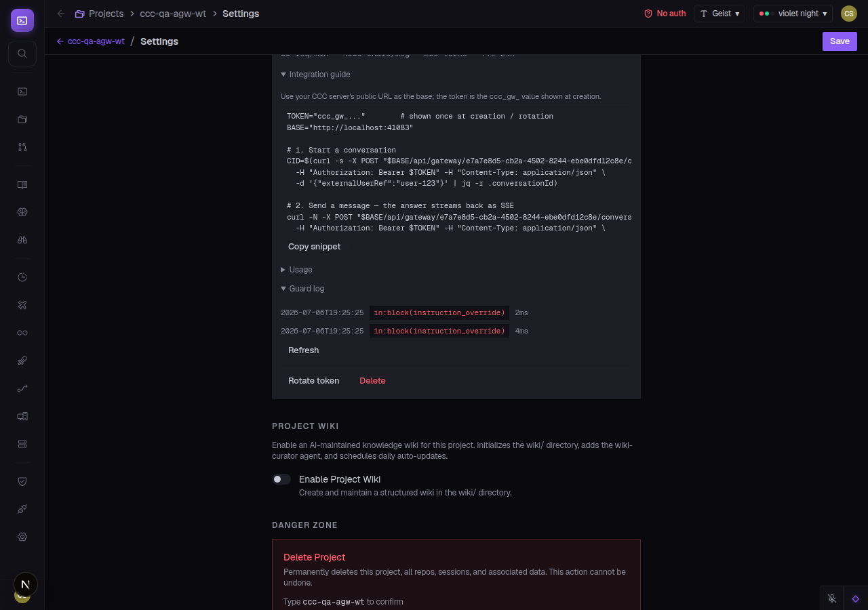
Task: Click the purple diamond icon bottom right
Action: click(856, 598)
